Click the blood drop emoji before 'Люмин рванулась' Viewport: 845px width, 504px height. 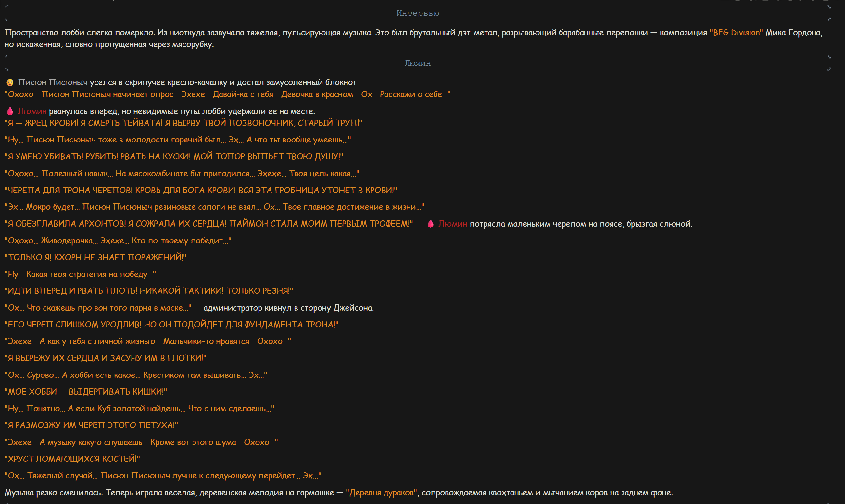(10, 111)
